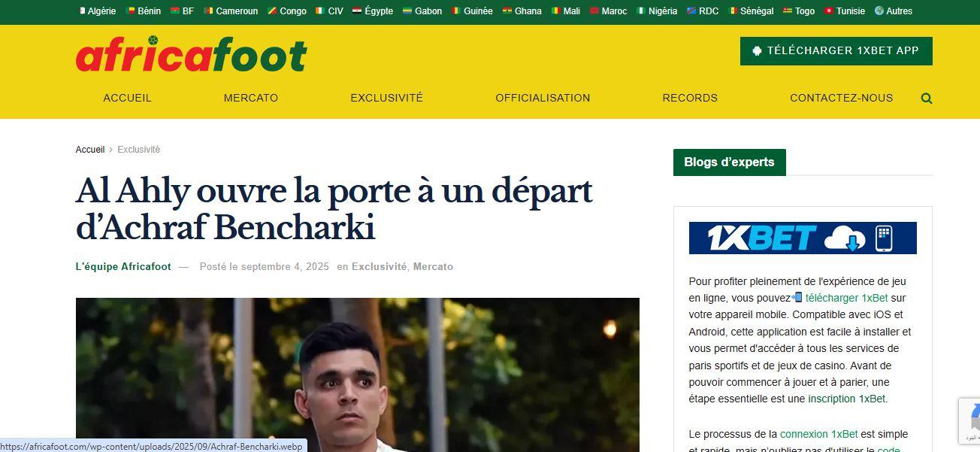Open the OFFICIALISATION menu item
The width and height of the screenshot is (980, 452).
[x=543, y=98]
